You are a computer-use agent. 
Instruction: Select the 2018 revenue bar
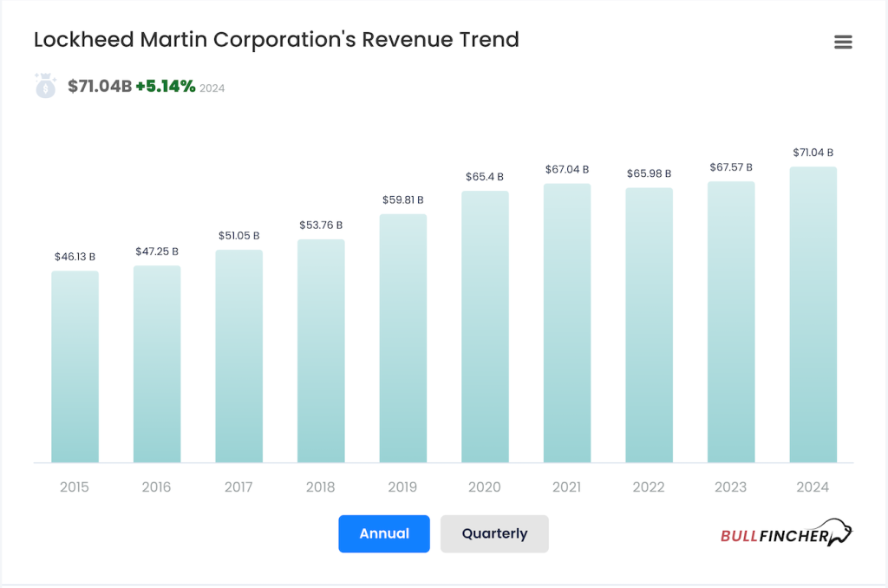pyautogui.click(x=321, y=351)
